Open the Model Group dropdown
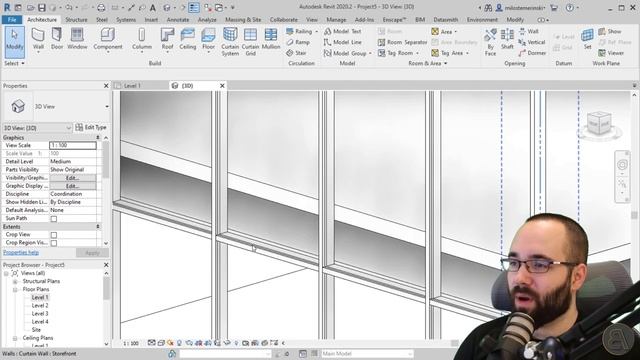 [x=370, y=53]
